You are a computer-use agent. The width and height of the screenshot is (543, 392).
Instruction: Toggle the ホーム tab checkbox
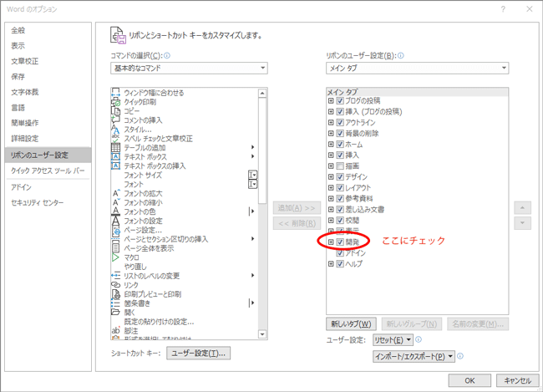(x=340, y=145)
